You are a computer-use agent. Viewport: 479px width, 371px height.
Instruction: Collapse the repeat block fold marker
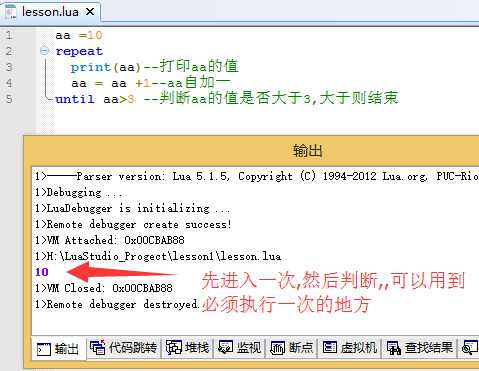coord(44,51)
